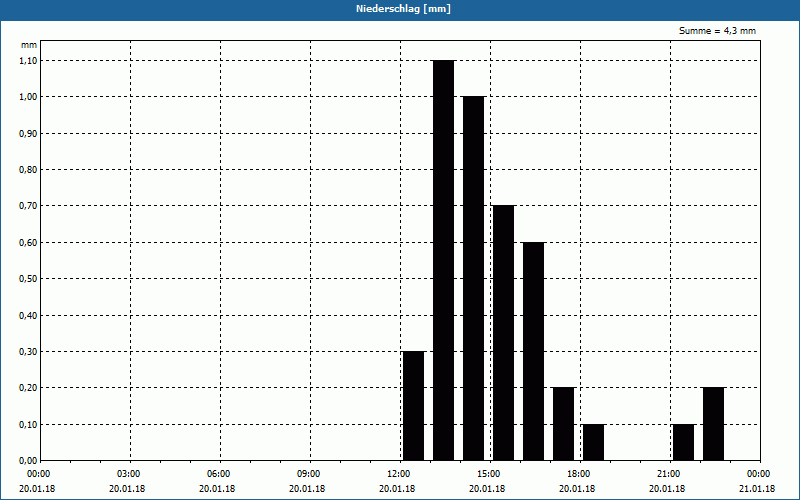
Task: Click the "1,00" y-axis value
Action: [x=28, y=97]
